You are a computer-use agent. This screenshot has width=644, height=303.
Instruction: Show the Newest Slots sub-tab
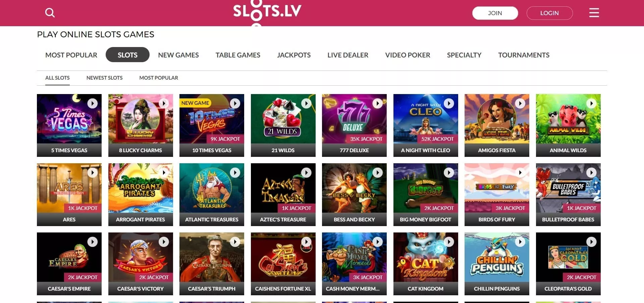(x=104, y=78)
